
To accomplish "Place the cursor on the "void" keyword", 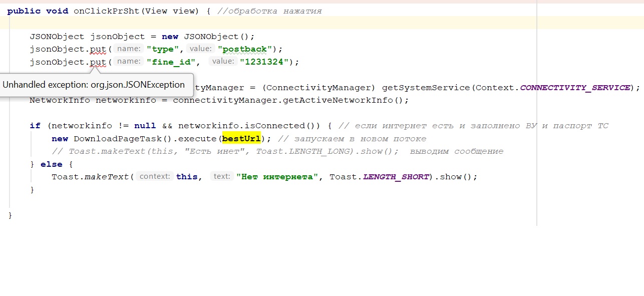I will (57, 11).
